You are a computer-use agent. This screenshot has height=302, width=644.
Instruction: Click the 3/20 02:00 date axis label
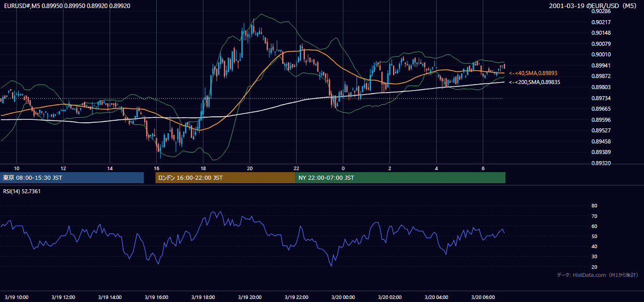coord(390,297)
